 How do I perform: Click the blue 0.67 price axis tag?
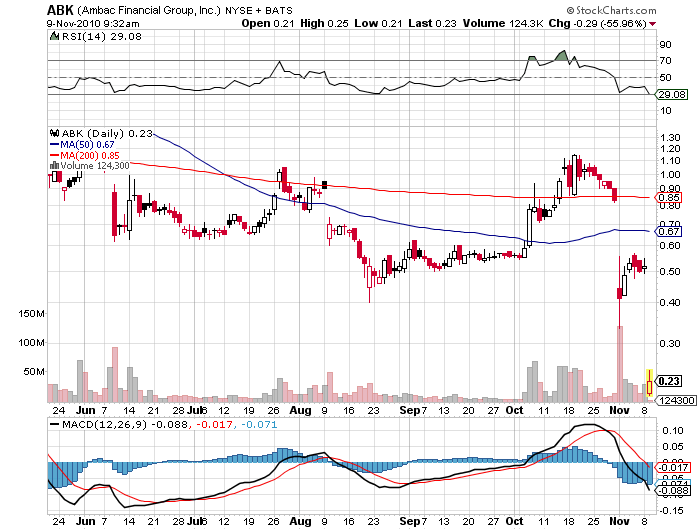668,231
